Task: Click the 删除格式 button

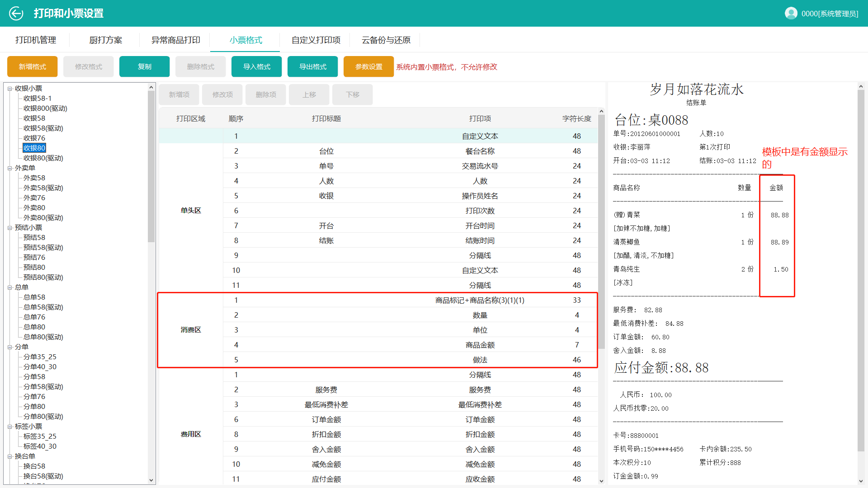Action: 201,67
